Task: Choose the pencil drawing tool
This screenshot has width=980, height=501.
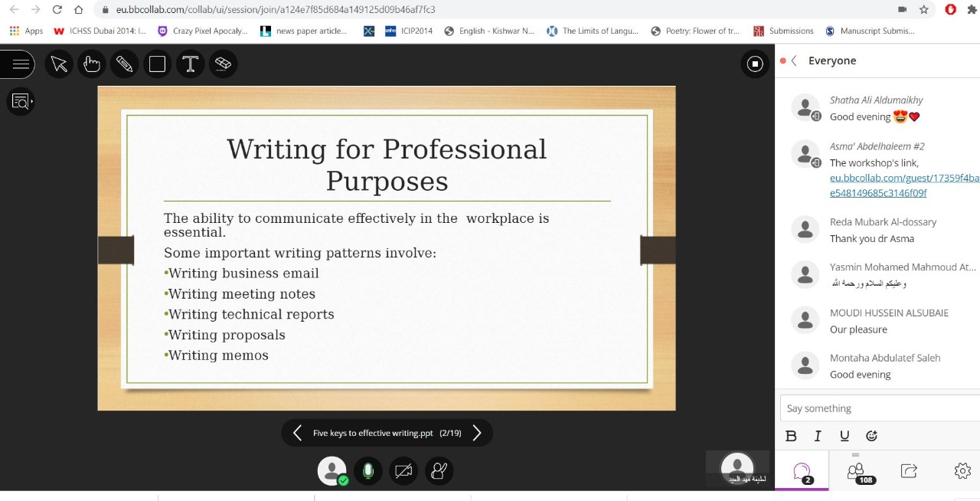Action: 124,64
